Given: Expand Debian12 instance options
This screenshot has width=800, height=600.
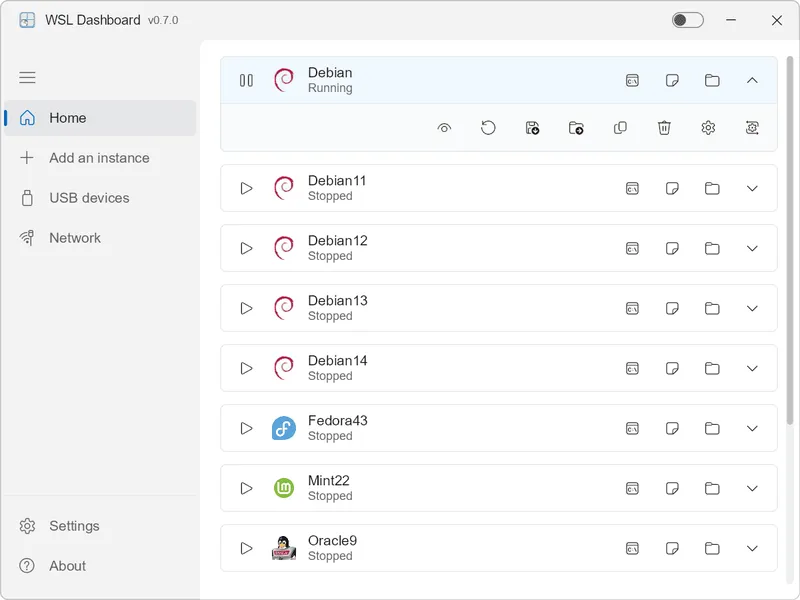Looking at the screenshot, I should click(752, 248).
